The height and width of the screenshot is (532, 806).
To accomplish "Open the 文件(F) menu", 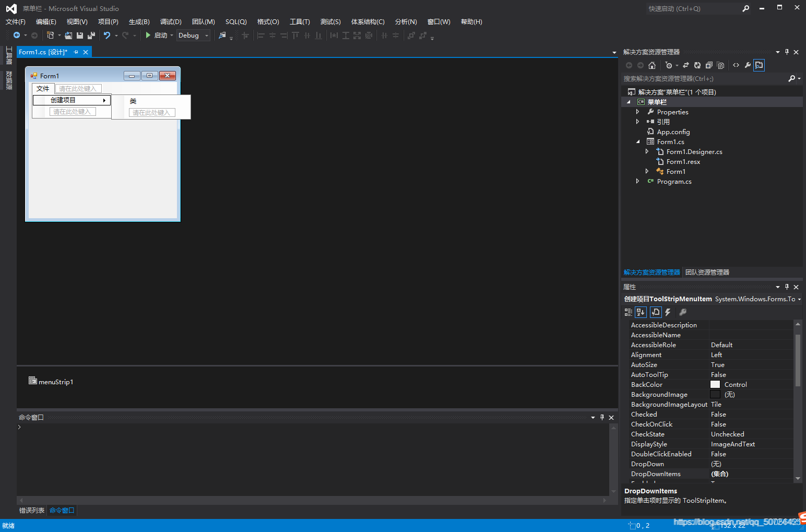I will 16,22.
